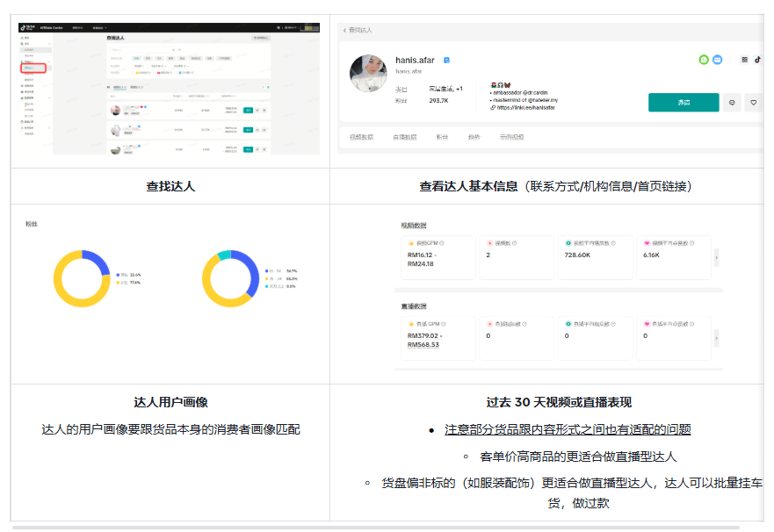Click the green WhatsApp contact icon
The height and width of the screenshot is (532, 774).
click(704, 59)
